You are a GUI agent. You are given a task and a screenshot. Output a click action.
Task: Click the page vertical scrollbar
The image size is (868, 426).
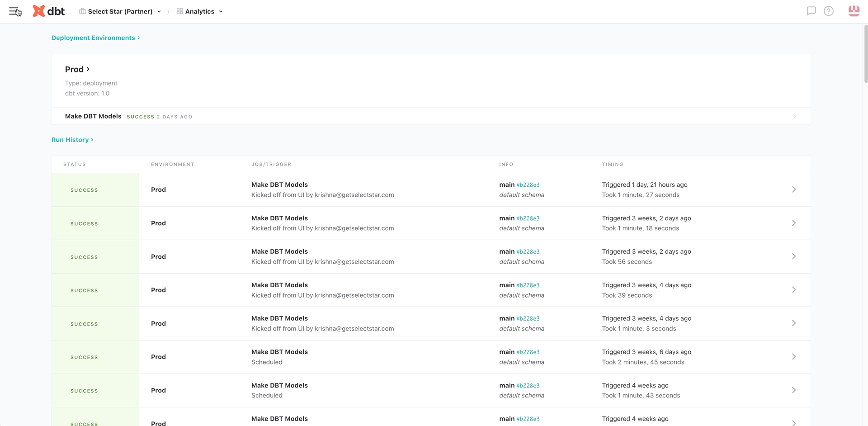pos(865,54)
